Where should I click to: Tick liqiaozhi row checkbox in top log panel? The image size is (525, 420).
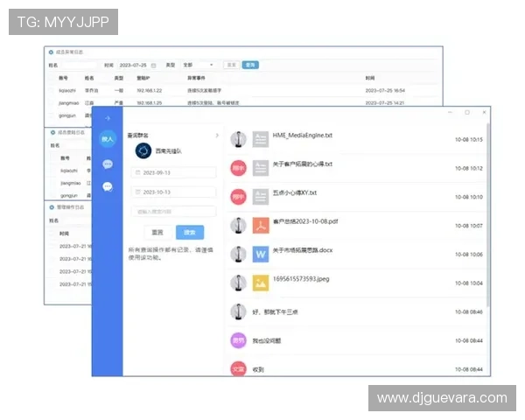[52, 90]
